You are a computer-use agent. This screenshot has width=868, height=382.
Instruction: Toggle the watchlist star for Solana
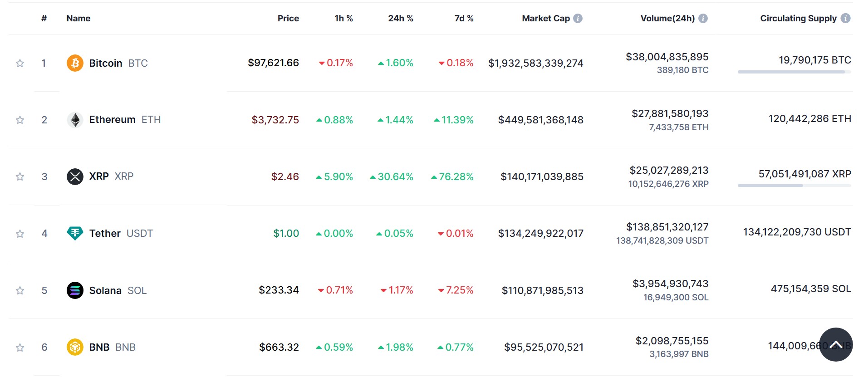click(20, 291)
